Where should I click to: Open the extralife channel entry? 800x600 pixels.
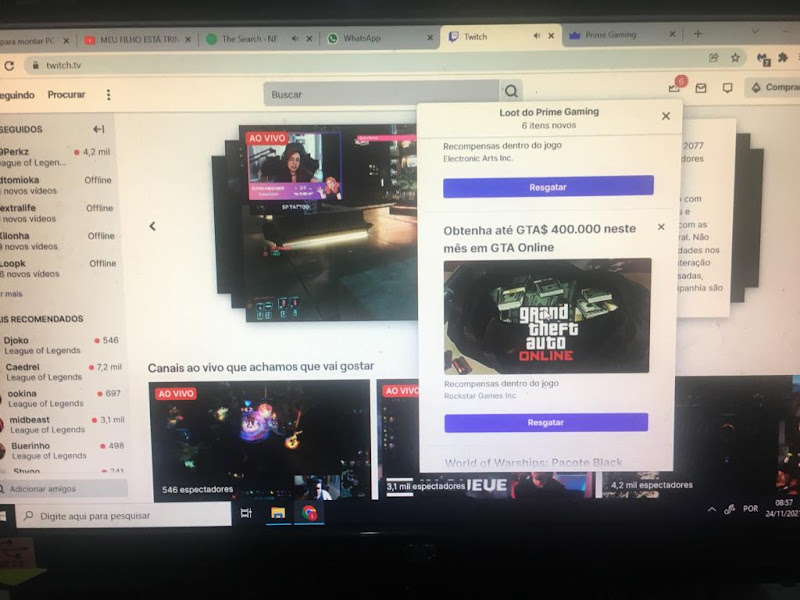click(x=57, y=213)
